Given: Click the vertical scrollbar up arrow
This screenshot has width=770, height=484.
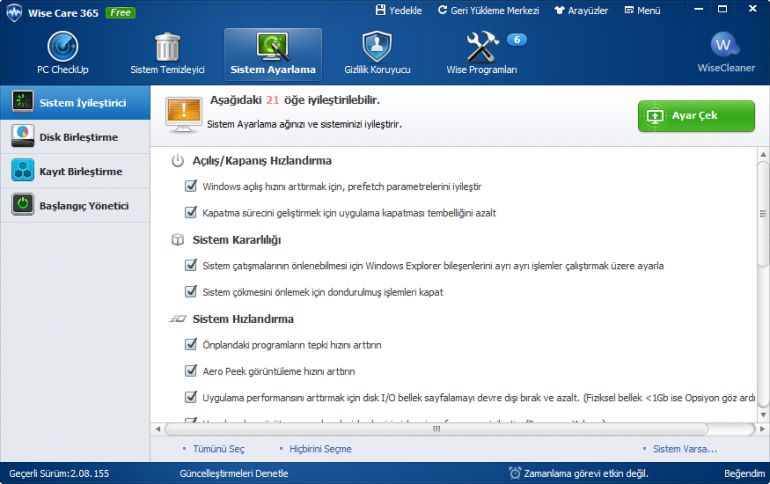Looking at the screenshot, I should [x=763, y=154].
